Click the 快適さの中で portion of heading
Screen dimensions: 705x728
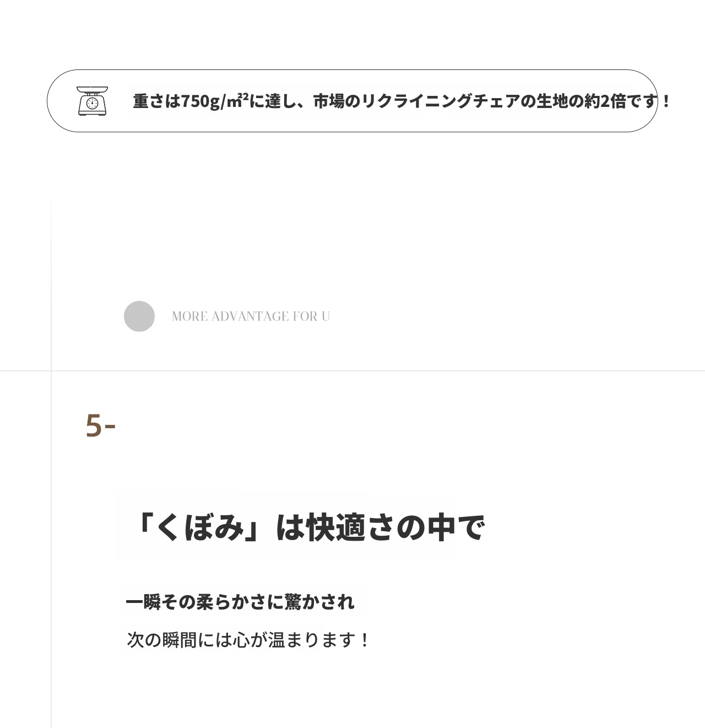click(395, 528)
